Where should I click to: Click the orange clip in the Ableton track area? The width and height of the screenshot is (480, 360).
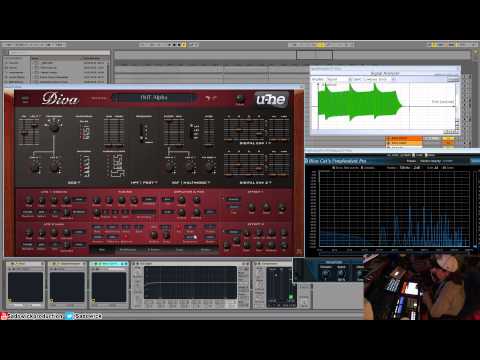point(404,138)
